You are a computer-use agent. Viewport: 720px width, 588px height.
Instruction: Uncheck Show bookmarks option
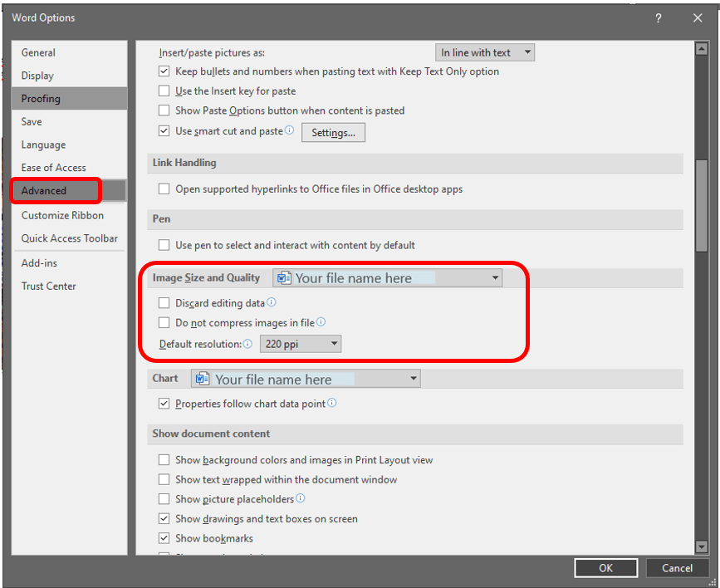click(x=164, y=538)
